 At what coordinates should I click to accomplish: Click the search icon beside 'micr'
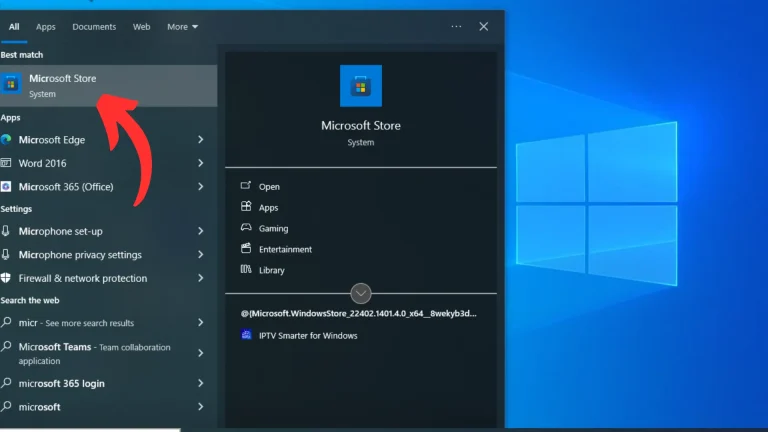coord(6,322)
